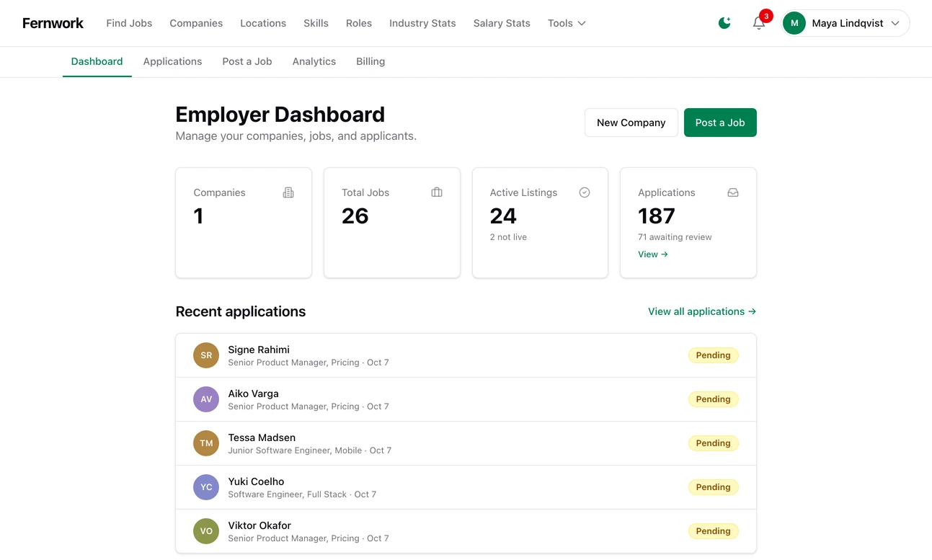
Task: Select Viktor Okafor's application entry
Action: [x=466, y=531]
